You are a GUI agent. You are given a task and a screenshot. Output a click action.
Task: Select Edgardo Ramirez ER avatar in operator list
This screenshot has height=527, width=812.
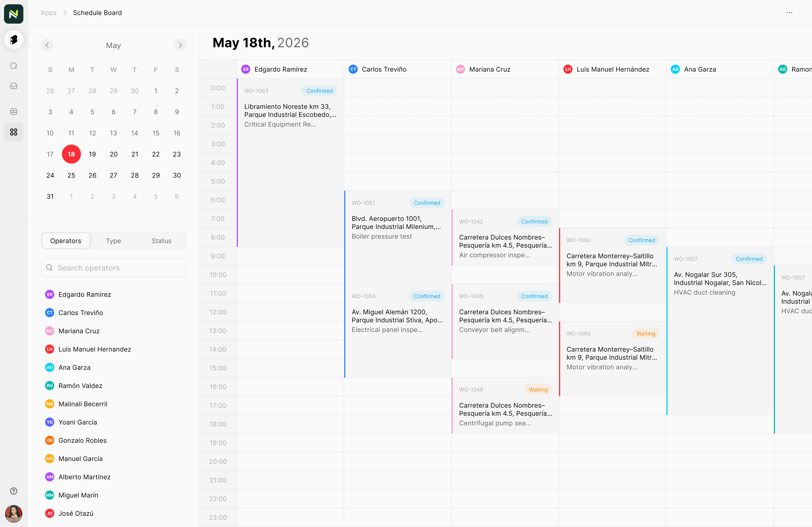click(x=50, y=294)
